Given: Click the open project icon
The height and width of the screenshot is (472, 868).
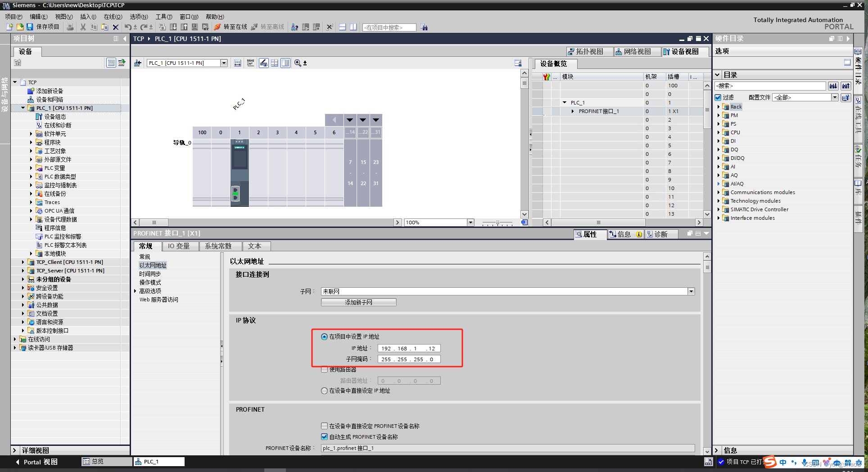Looking at the screenshot, I should 20,27.
